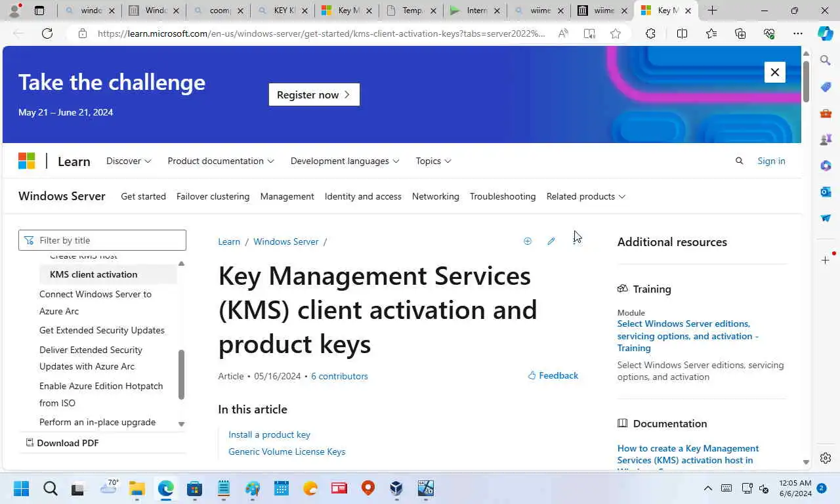Open the sidebar Shopping tag icon
The height and width of the screenshot is (504, 840).
(x=826, y=87)
